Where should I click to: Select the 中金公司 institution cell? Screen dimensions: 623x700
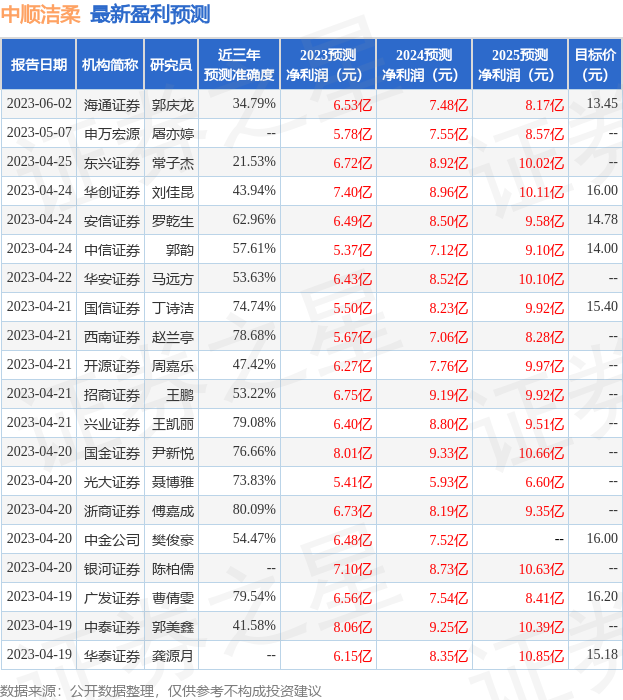[x=112, y=541]
